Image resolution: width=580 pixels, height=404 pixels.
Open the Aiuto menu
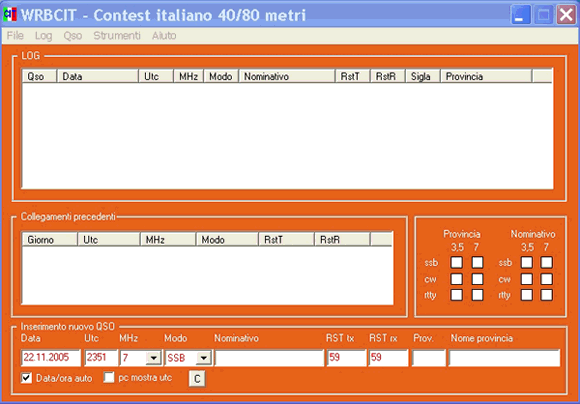(164, 36)
